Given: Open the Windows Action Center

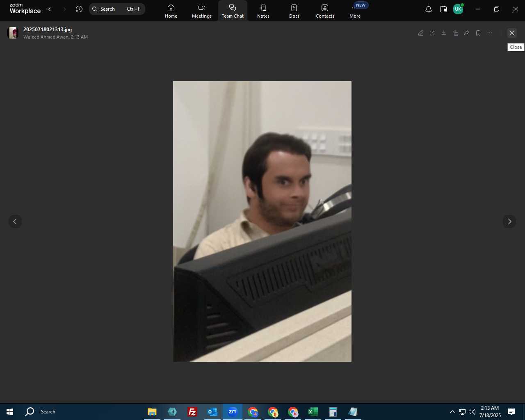Looking at the screenshot, I should coord(511,412).
